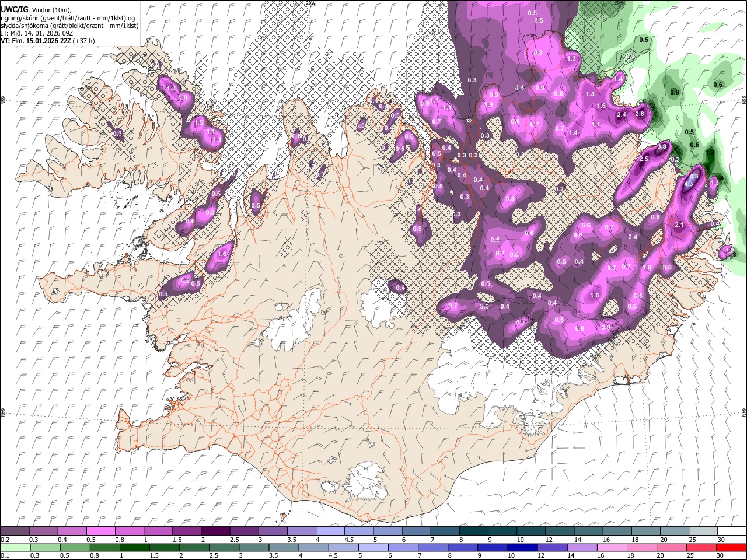
Task: Click the 'UWC/IG: Vindur (10m)' title text
Action: pos(36,9)
